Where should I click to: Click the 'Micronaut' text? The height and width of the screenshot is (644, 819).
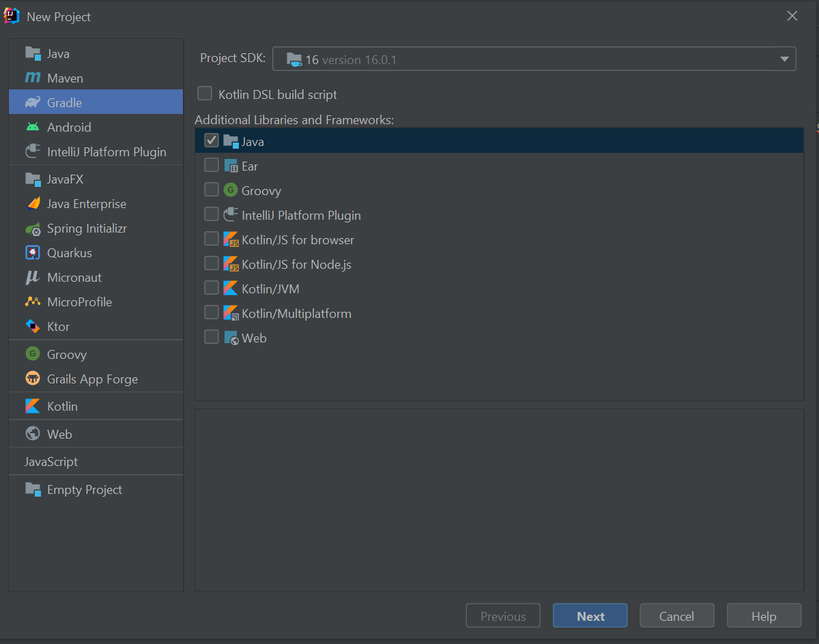pyautogui.click(x=74, y=277)
